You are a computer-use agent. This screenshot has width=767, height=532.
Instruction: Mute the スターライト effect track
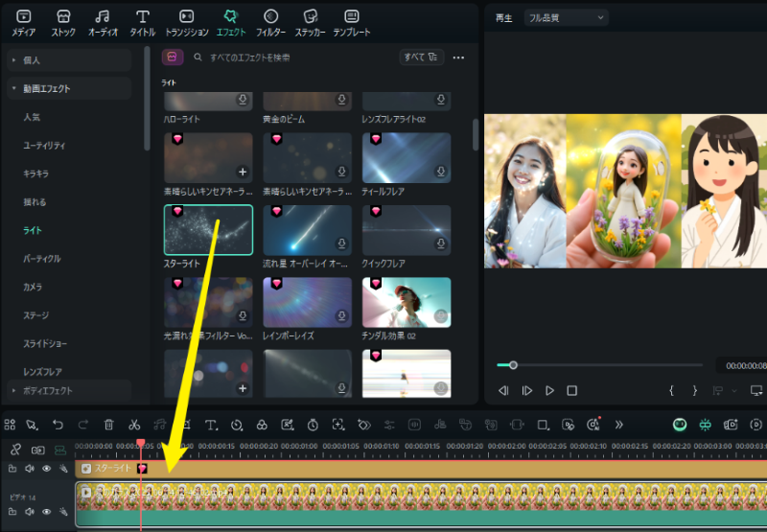pos(30,469)
